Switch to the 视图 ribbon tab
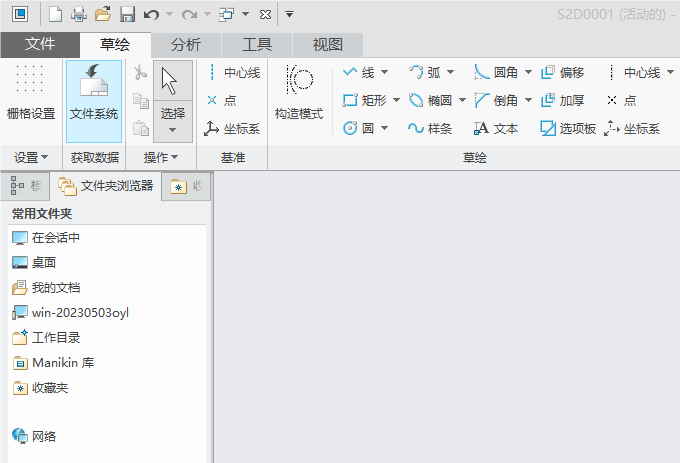 [328, 45]
